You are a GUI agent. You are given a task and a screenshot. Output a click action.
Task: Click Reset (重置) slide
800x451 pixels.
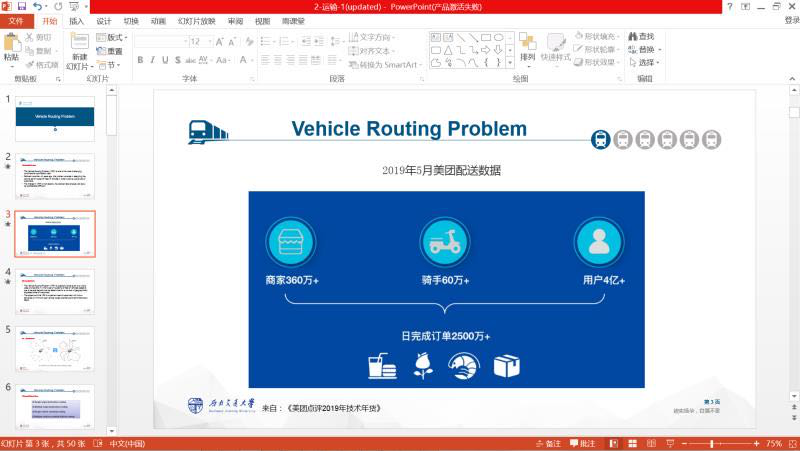point(110,51)
